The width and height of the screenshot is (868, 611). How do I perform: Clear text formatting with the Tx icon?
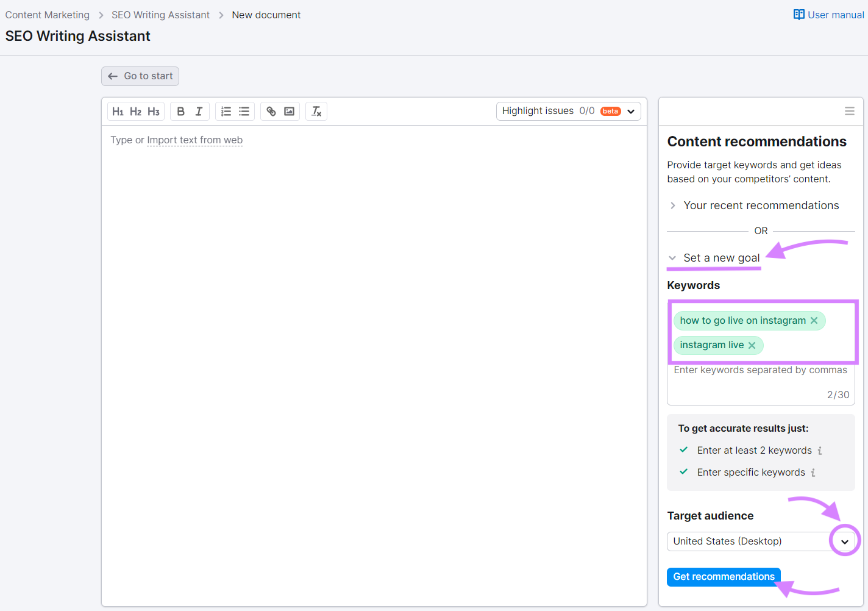click(316, 111)
